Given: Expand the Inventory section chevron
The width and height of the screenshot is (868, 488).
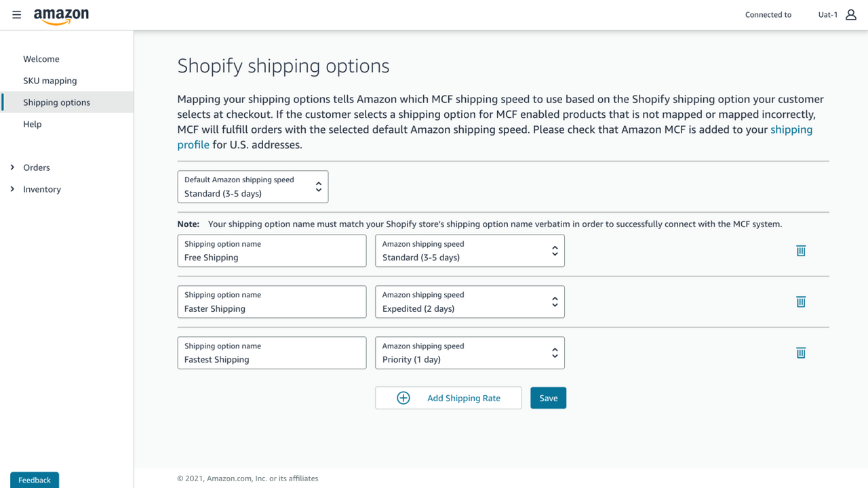Looking at the screenshot, I should coord(12,189).
